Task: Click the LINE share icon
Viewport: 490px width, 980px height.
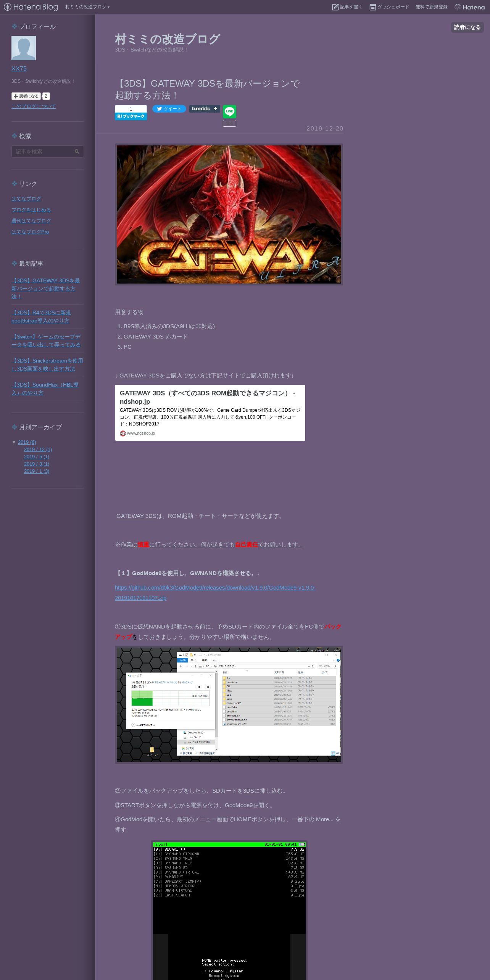Action: tap(229, 111)
